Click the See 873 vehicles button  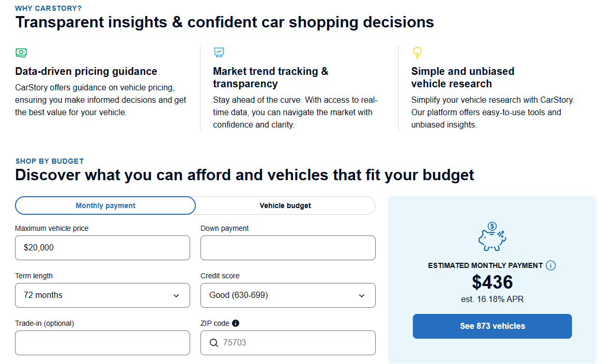coord(492,326)
